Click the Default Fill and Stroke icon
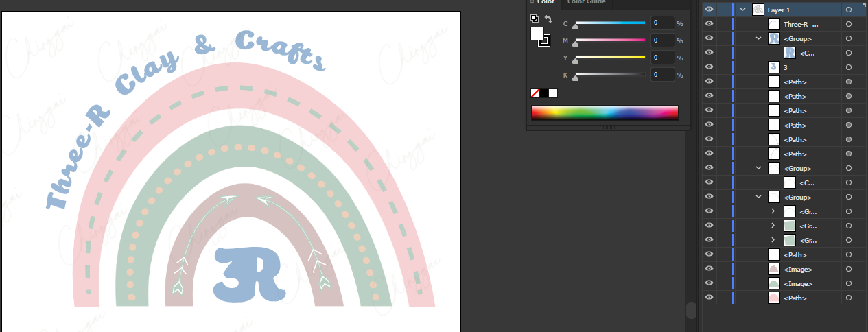Viewport: 868px width, 332px height. pyautogui.click(x=535, y=19)
